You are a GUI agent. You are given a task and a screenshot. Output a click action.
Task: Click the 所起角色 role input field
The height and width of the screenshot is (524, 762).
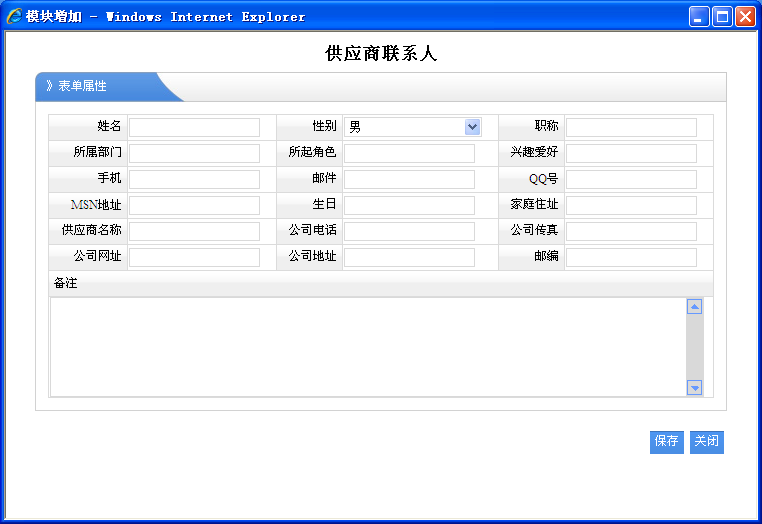click(409, 153)
